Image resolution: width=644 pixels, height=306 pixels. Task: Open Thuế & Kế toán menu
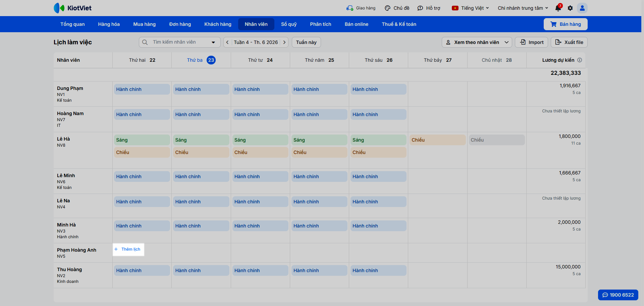click(399, 24)
